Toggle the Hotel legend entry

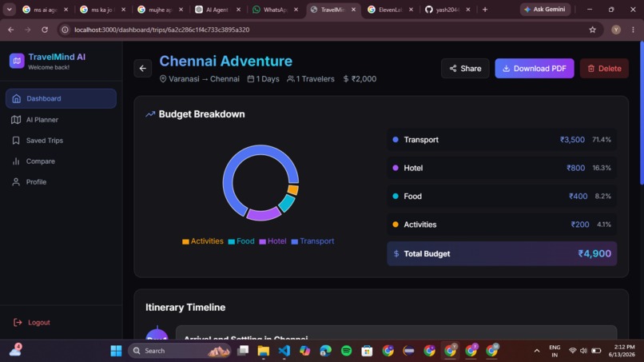(x=272, y=241)
